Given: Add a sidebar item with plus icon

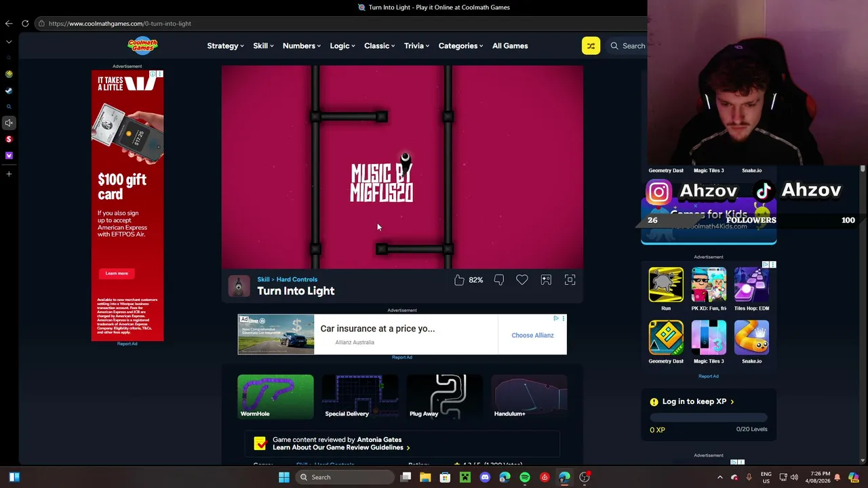Looking at the screenshot, I should point(9,174).
